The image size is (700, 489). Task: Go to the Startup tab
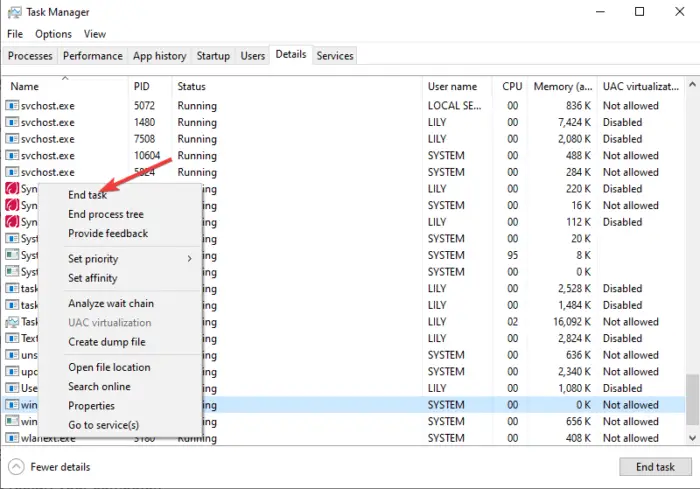[x=213, y=56]
